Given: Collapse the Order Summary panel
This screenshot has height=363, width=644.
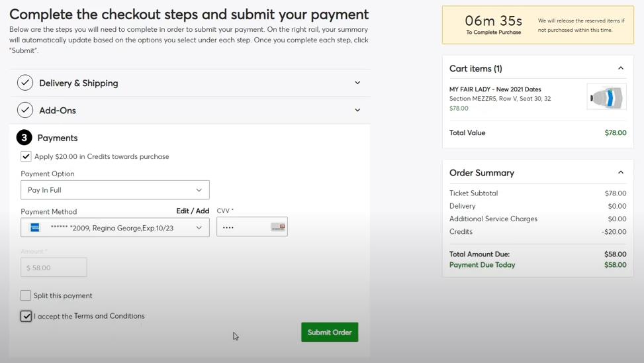Looking at the screenshot, I should click(620, 172).
